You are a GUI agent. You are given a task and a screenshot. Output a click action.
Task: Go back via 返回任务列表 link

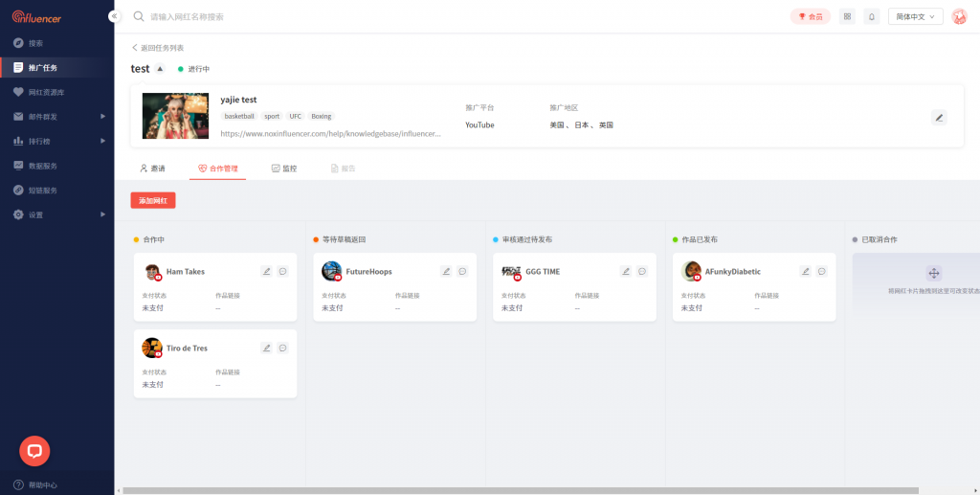(x=158, y=47)
